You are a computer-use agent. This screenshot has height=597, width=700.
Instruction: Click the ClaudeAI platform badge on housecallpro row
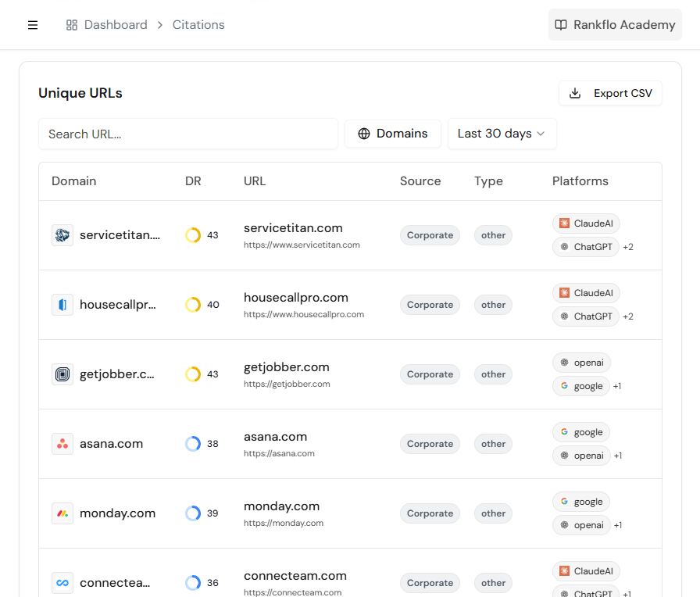586,292
